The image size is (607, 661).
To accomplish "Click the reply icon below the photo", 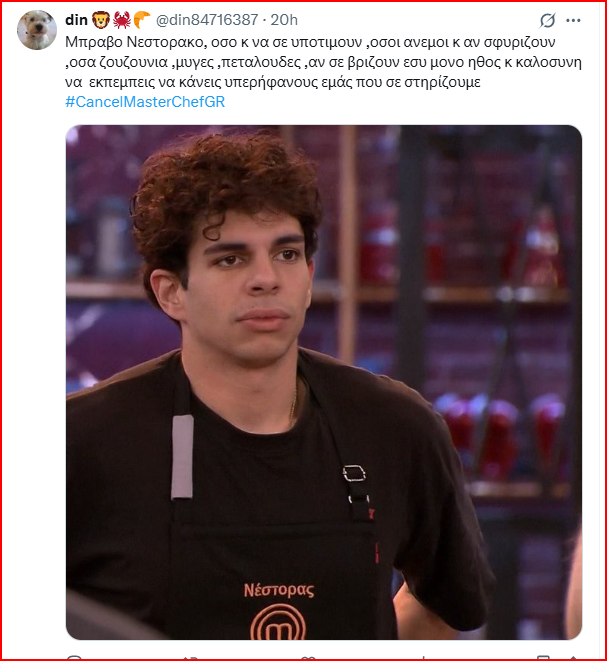I will (74, 657).
